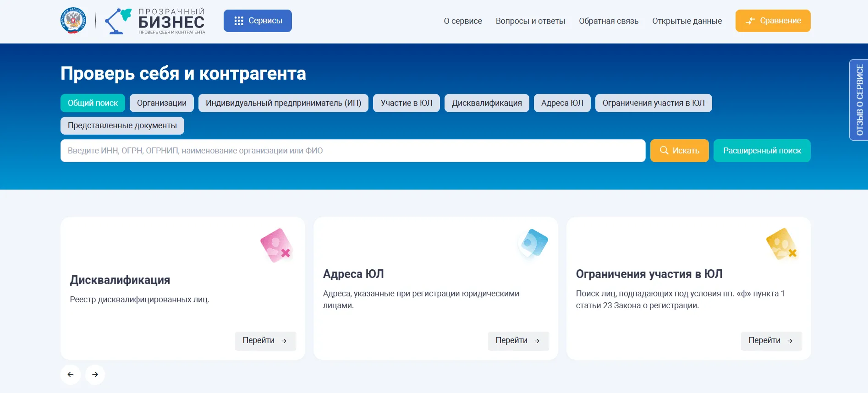Open the Сервисы menu button
Image resolution: width=868 pixels, height=393 pixels.
click(x=258, y=21)
